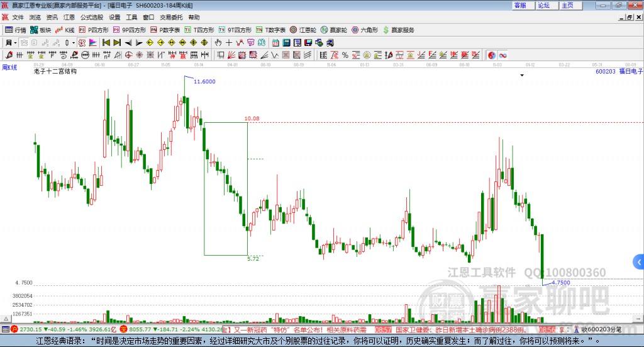Image resolution: width=644 pixels, height=347 pixels.
Task: Click the percent sign % tool
Action: coord(345,55)
